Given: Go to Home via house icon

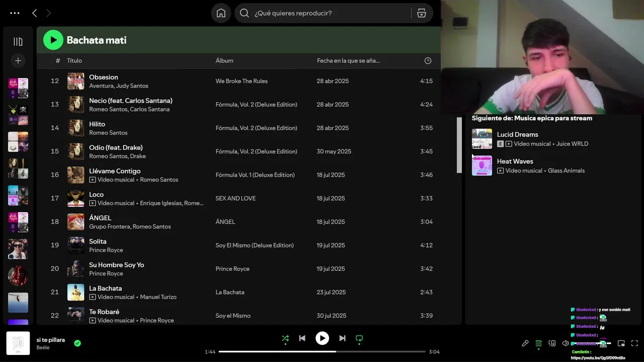Looking at the screenshot, I should pyautogui.click(x=221, y=13).
